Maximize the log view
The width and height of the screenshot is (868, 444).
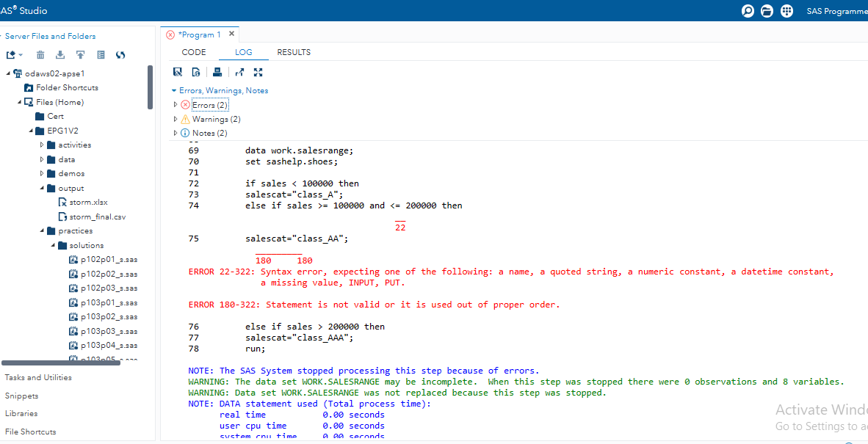pos(258,71)
